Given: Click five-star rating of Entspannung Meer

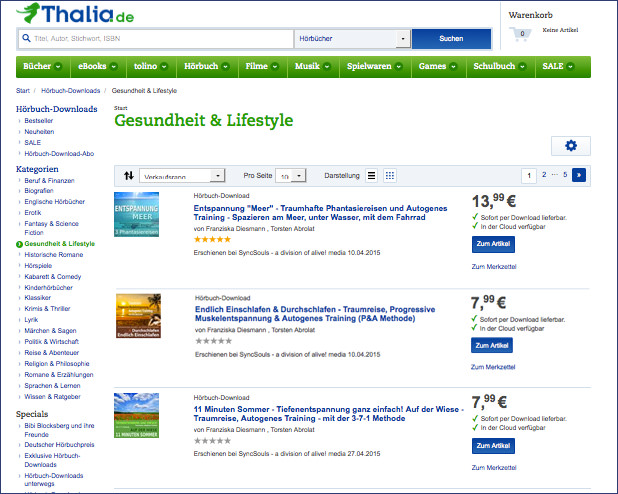Looking at the screenshot, I should [x=212, y=239].
